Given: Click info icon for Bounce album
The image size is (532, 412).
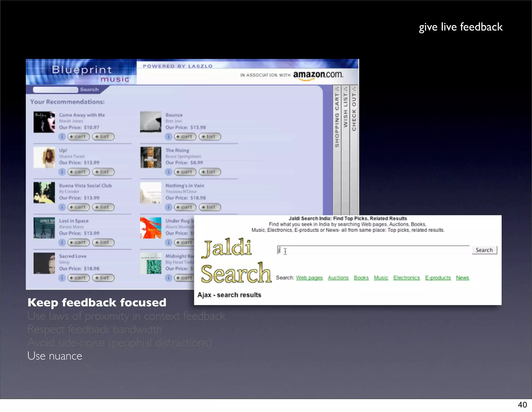Looking at the screenshot, I should (168, 137).
